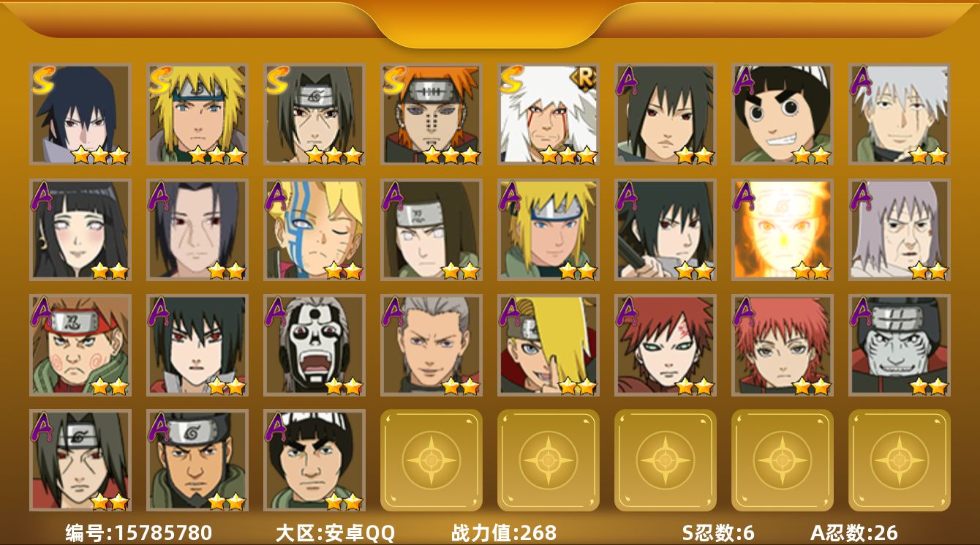Click the last empty golden compass slot
Screen dimensions: 980x545
pyautogui.click(x=900, y=460)
